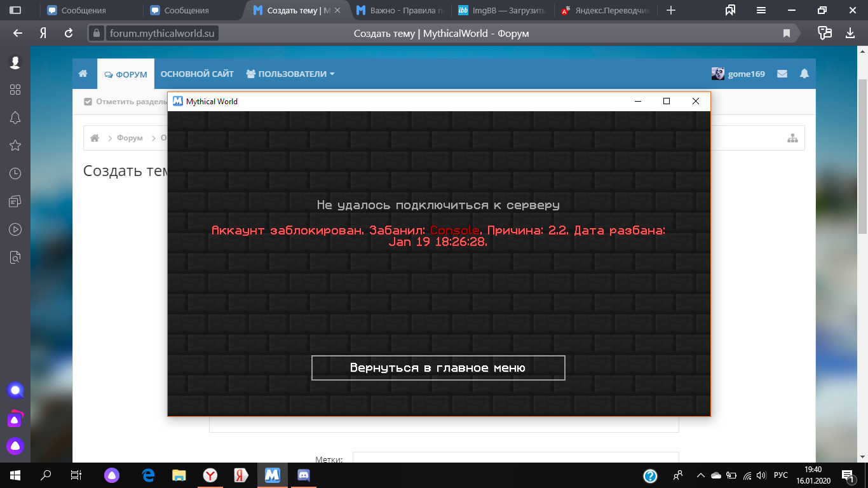Switch to the ФОРУМ tab

[x=126, y=74]
